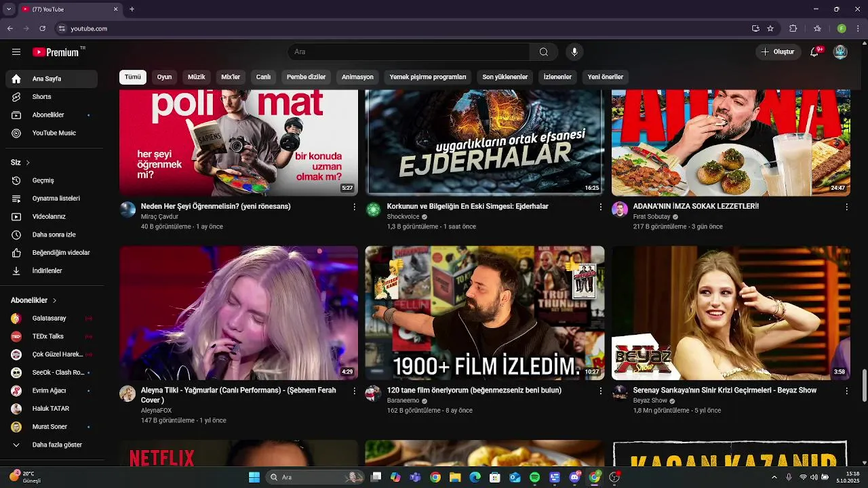The height and width of the screenshot is (488, 868).
Task: Open Baraneemo channel link
Action: [x=403, y=401]
